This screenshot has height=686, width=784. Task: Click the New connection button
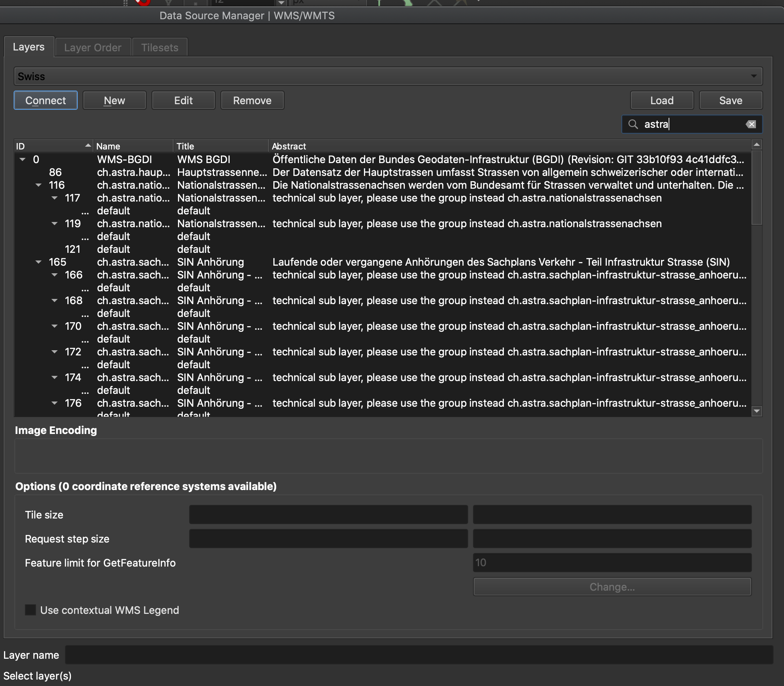coord(114,101)
